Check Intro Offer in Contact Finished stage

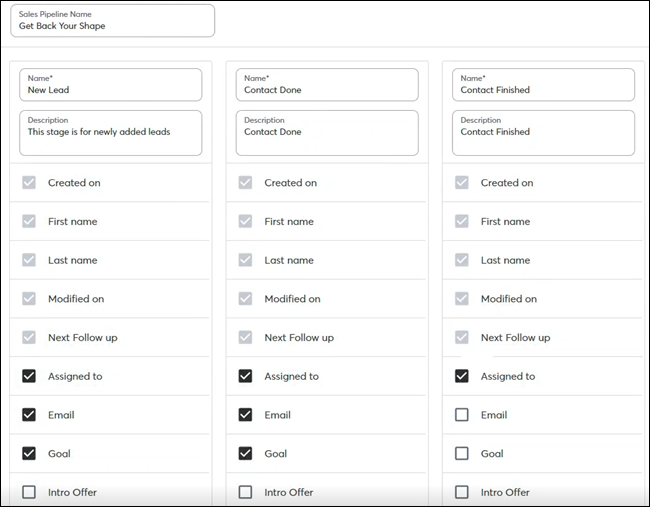tap(462, 492)
